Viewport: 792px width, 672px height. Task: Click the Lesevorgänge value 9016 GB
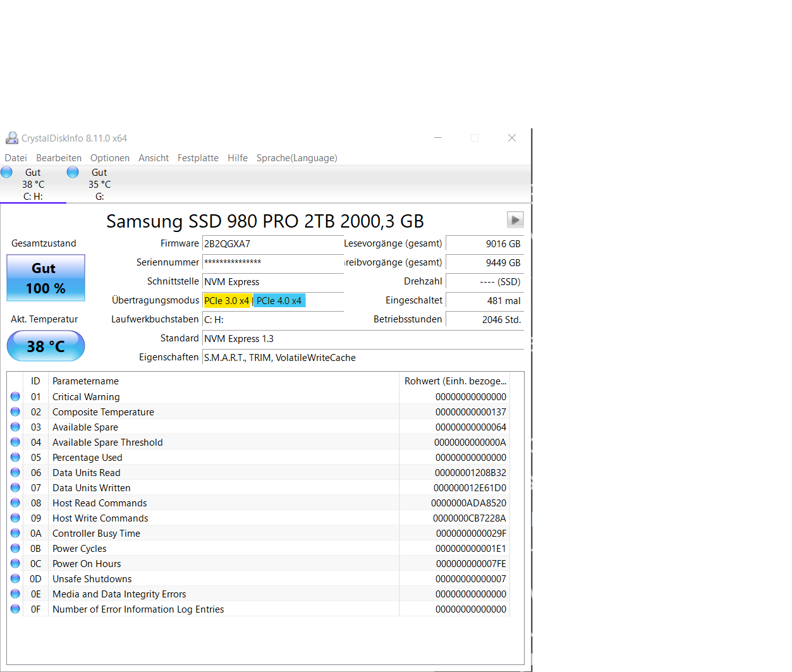click(485, 244)
